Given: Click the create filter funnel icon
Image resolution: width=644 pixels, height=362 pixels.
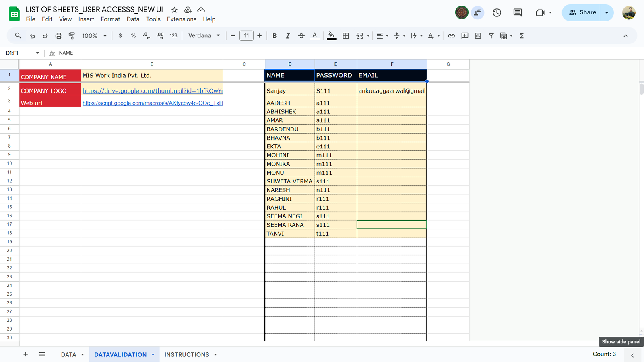Looking at the screenshot, I should 491,36.
